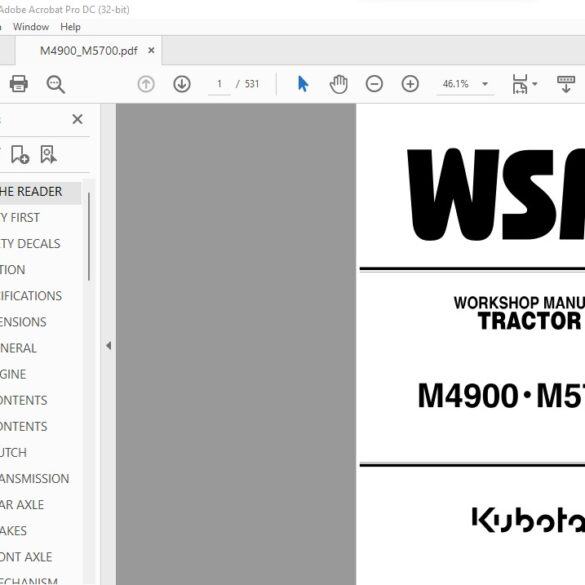Collapse the navigation pane with the side arrow
This screenshot has width=585, height=585.
click(x=109, y=345)
